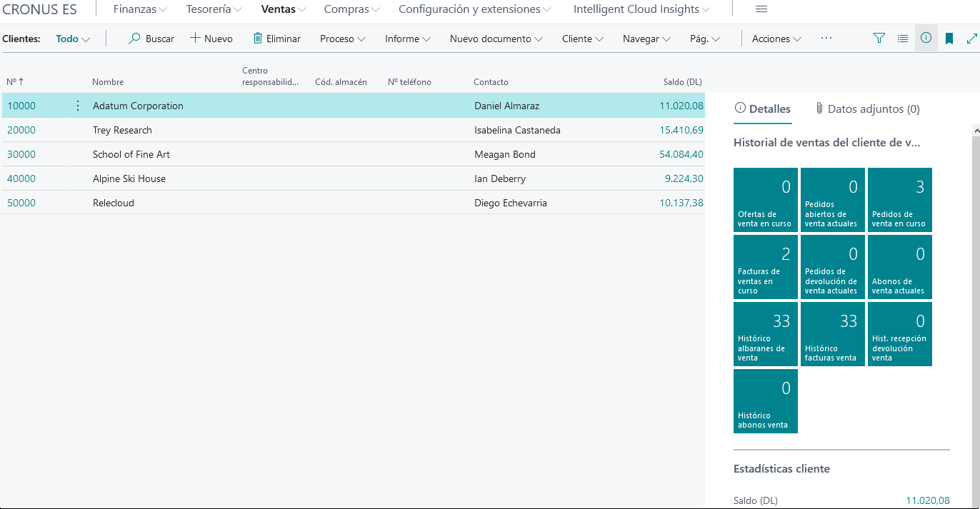Go to CRONUS ES home
This screenshot has width=980, height=509.
click(x=40, y=9)
